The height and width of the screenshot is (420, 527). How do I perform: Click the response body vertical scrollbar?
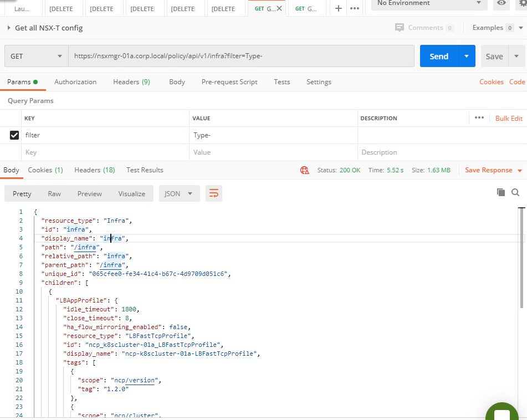[521, 258]
